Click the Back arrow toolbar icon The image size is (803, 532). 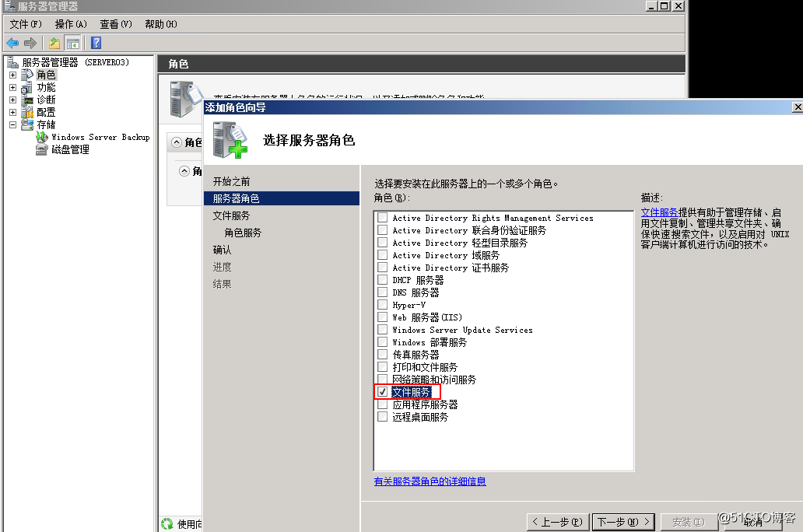click(12, 43)
